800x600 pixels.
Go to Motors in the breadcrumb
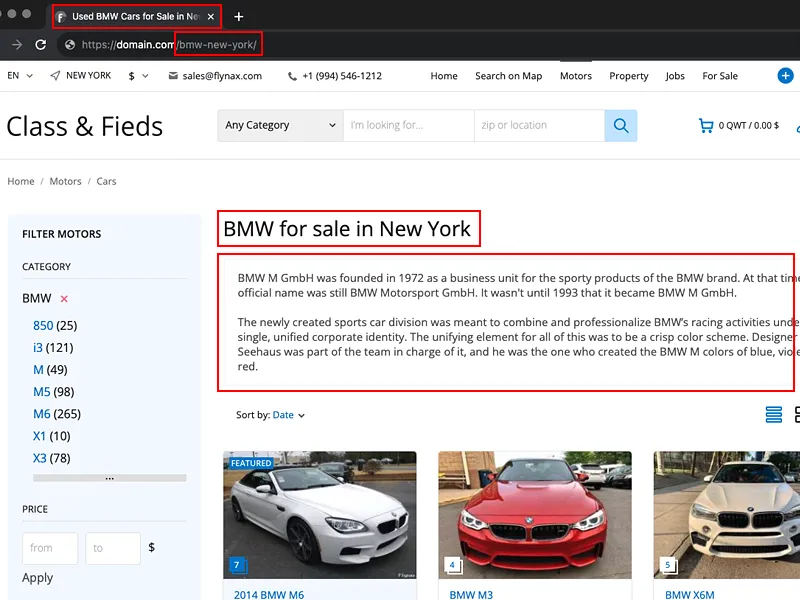pos(65,182)
